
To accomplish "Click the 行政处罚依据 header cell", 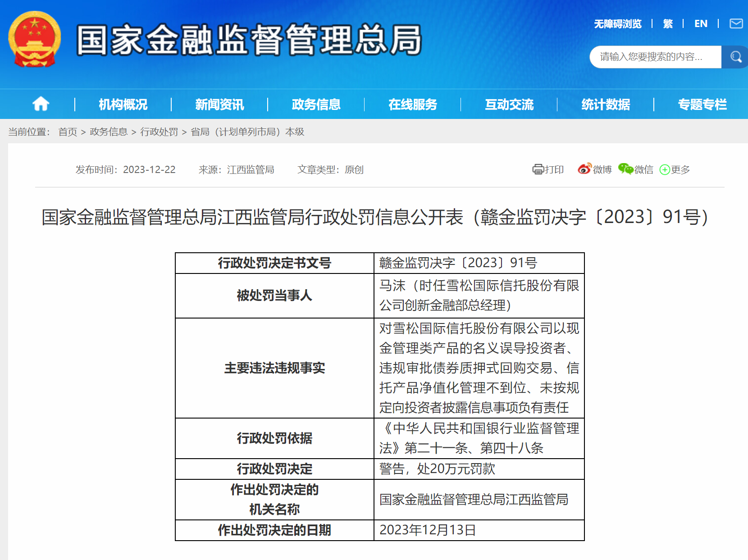I will pos(274,438).
